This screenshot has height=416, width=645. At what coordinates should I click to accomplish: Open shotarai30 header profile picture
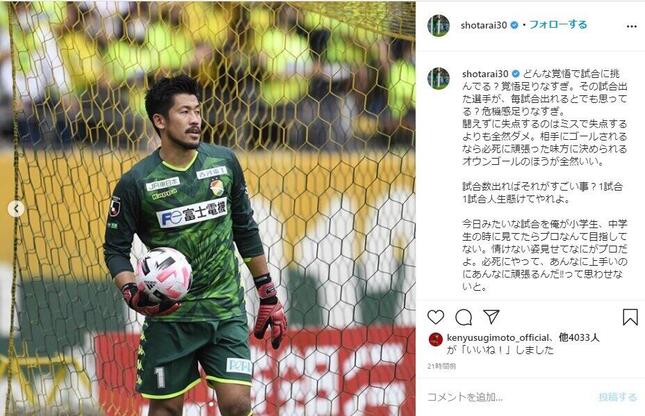(x=438, y=26)
